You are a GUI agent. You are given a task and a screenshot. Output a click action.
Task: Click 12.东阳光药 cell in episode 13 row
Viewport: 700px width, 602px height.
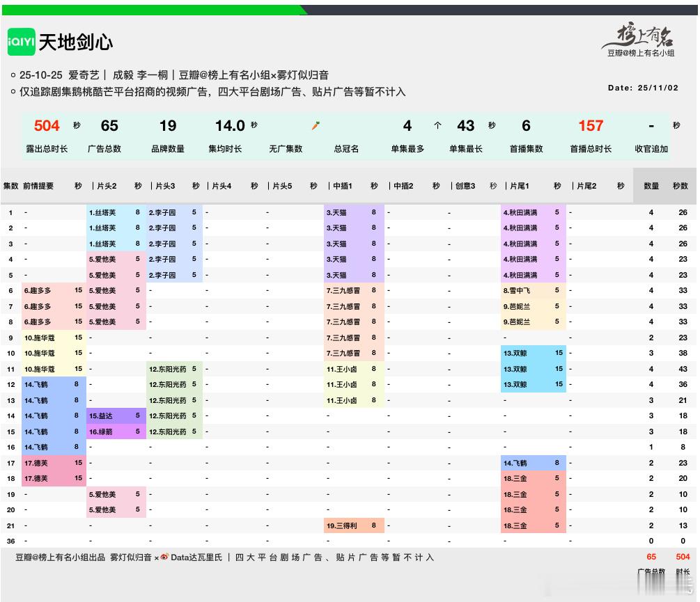pos(174,400)
